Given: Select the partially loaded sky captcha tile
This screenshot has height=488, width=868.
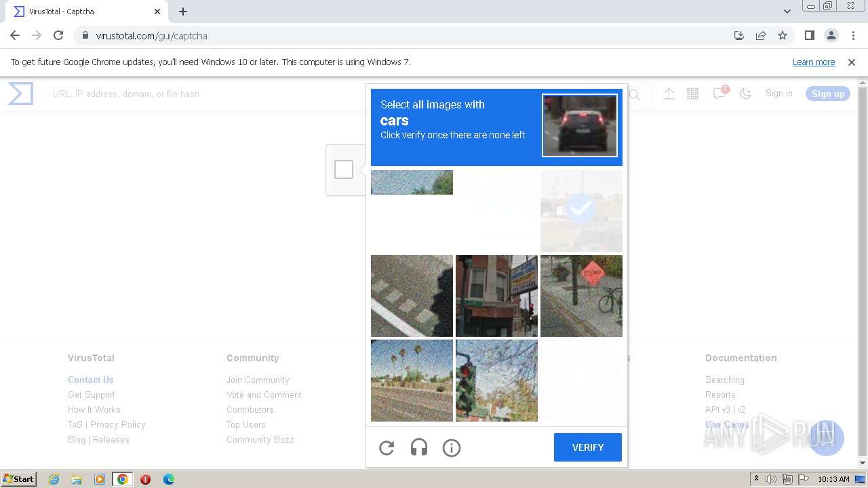Looking at the screenshot, I should click(412, 182).
